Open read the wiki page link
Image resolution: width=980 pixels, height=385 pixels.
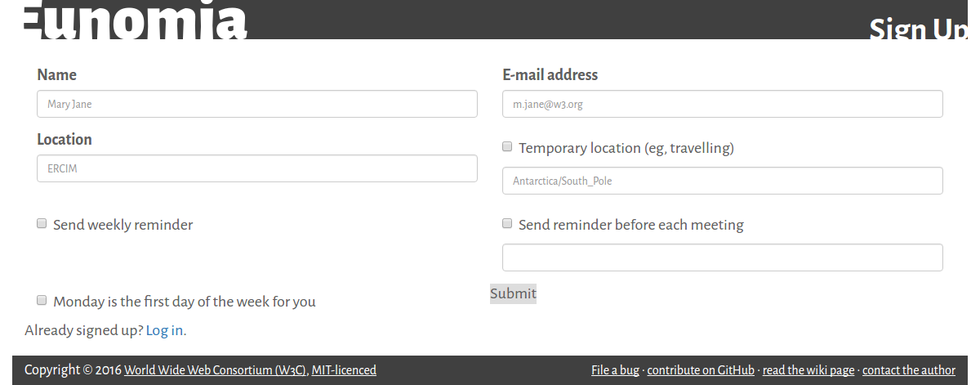808,370
